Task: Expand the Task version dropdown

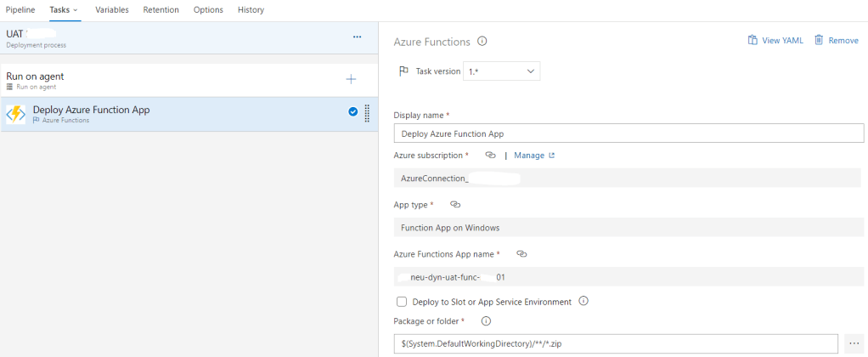Action: (501, 71)
